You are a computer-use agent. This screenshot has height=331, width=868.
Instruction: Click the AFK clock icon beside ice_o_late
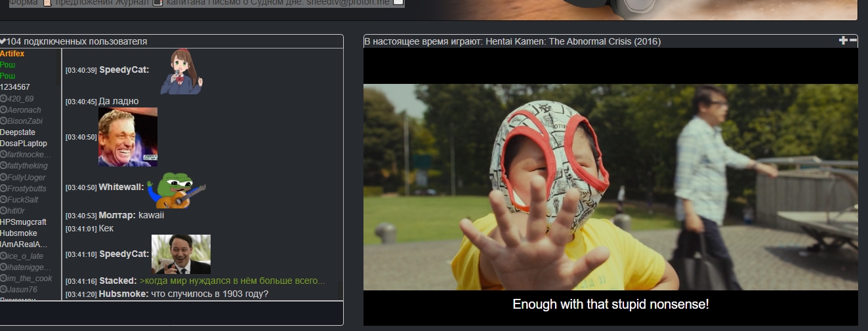3,256
